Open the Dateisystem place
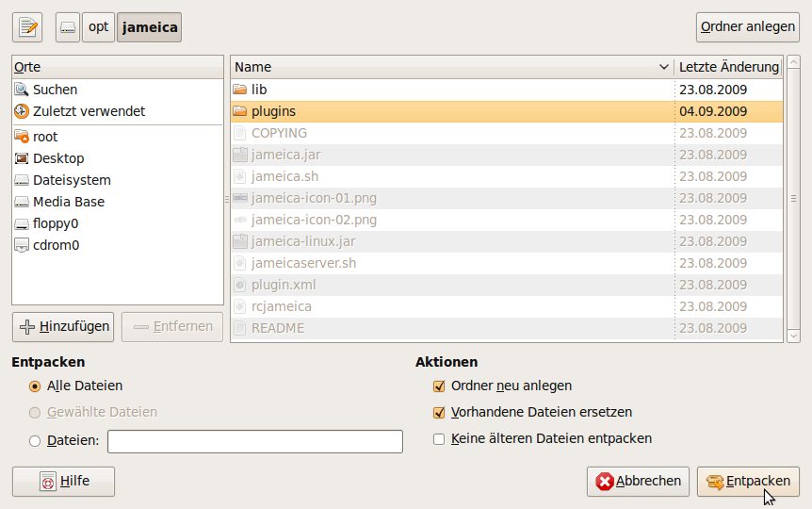Image resolution: width=812 pixels, height=509 pixels. tap(118, 180)
